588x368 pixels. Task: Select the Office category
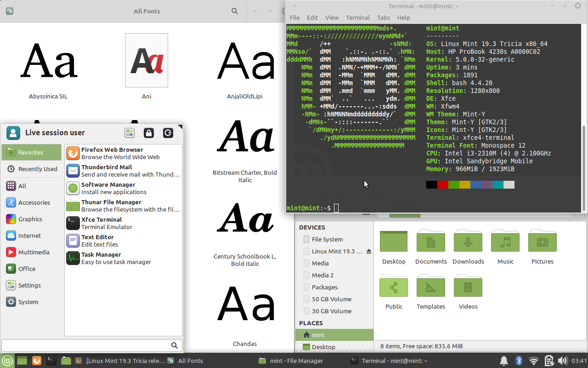point(32,269)
